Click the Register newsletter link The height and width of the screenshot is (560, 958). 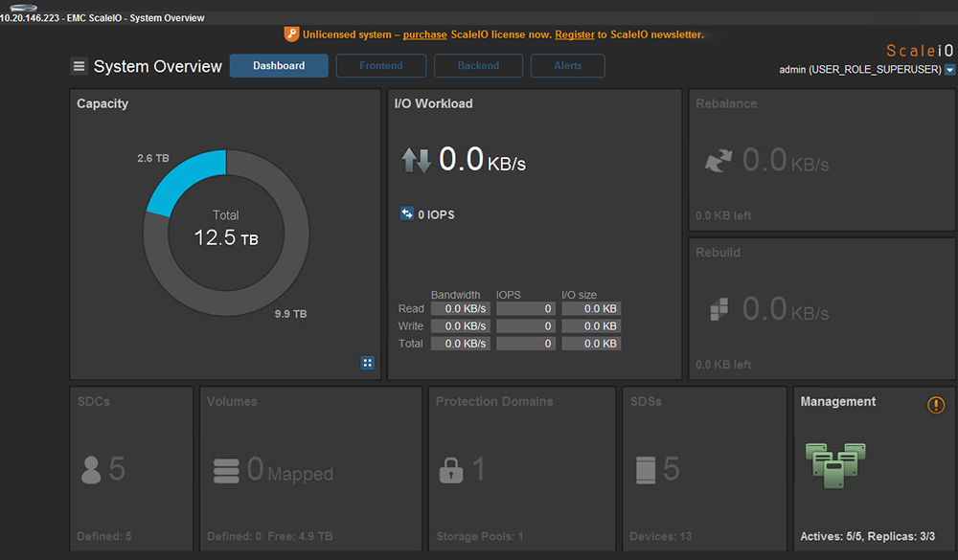574,34
